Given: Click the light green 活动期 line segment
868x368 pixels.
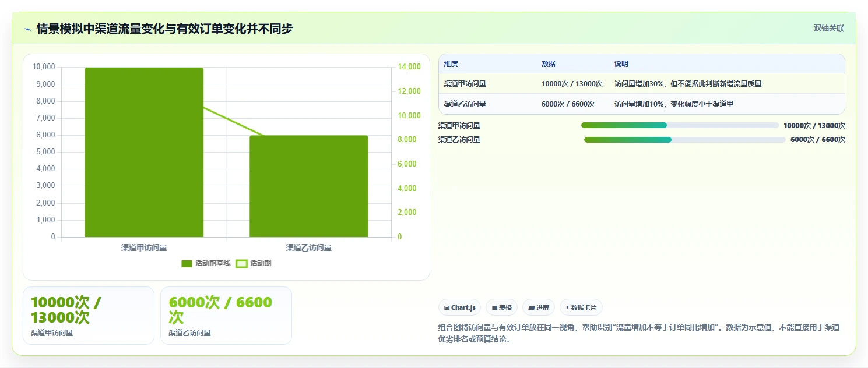Looking at the screenshot, I should pyautogui.click(x=233, y=121).
